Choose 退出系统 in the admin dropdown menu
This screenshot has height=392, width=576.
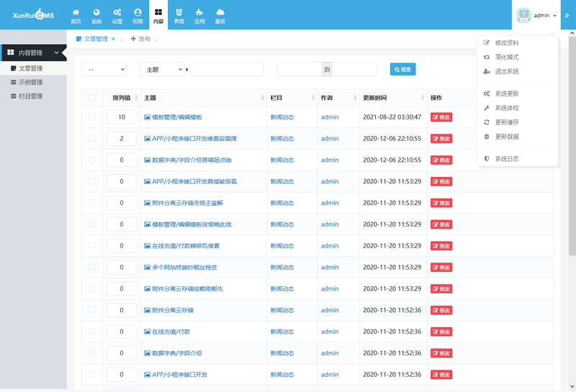(x=506, y=71)
